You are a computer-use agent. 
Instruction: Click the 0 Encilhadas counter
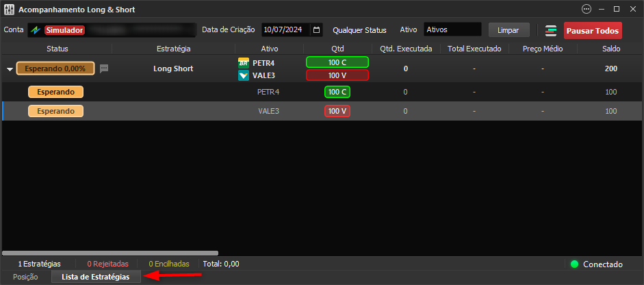point(169,264)
